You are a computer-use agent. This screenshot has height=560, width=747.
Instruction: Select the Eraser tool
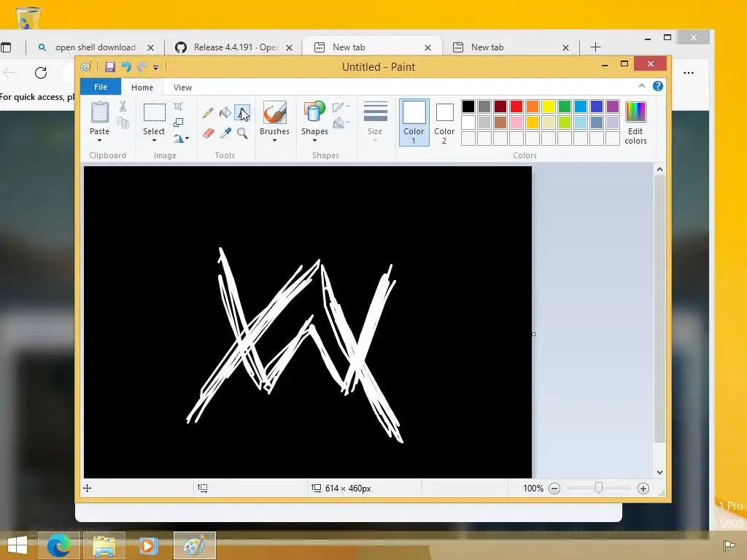click(x=208, y=133)
